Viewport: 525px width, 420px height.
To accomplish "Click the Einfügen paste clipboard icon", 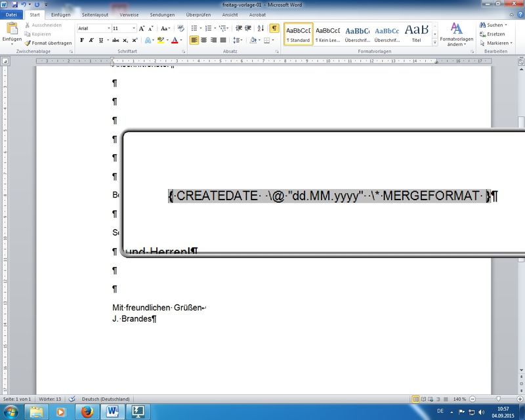I will click(x=12, y=29).
